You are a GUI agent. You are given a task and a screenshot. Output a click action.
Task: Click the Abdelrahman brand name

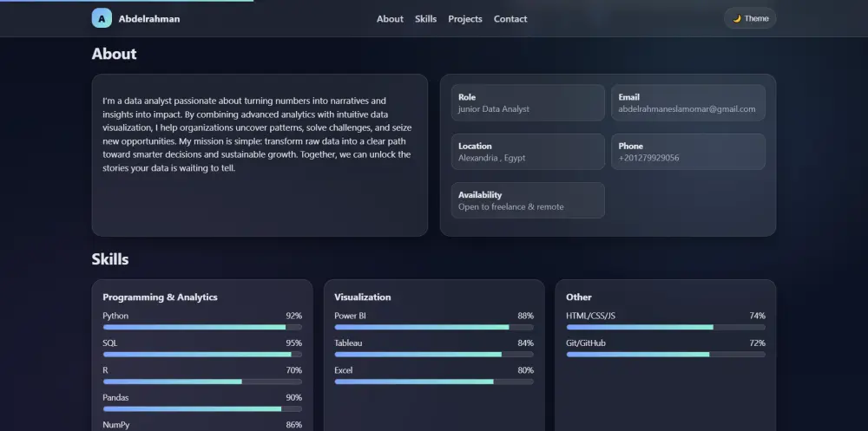pyautogui.click(x=149, y=19)
